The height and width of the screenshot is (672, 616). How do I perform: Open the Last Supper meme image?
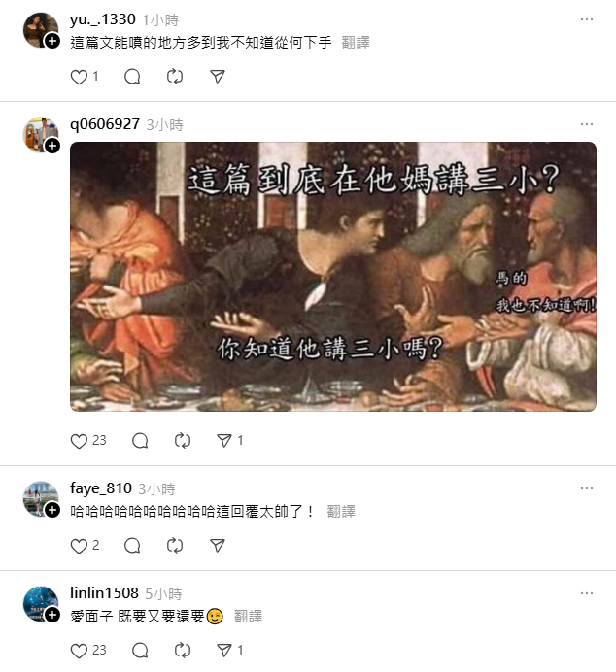333,277
